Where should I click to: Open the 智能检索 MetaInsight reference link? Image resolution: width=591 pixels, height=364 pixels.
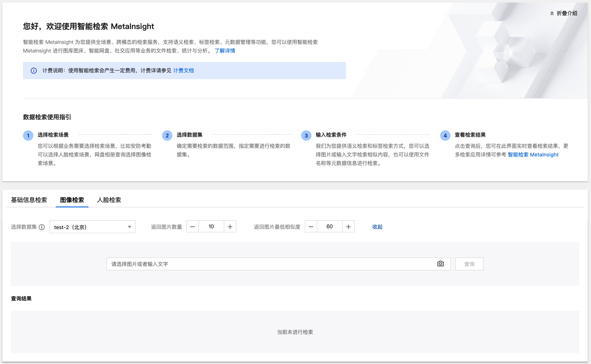(533, 154)
